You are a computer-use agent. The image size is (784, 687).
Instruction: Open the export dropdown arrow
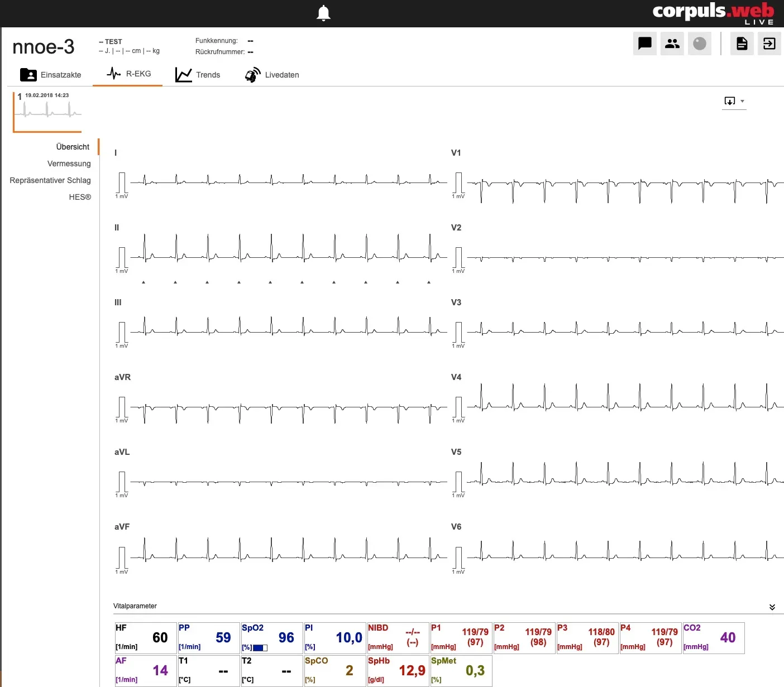[x=742, y=101]
